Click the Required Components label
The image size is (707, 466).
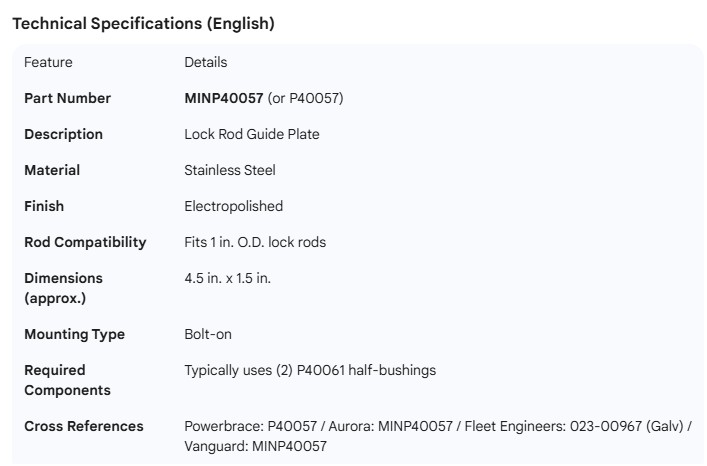coord(67,380)
